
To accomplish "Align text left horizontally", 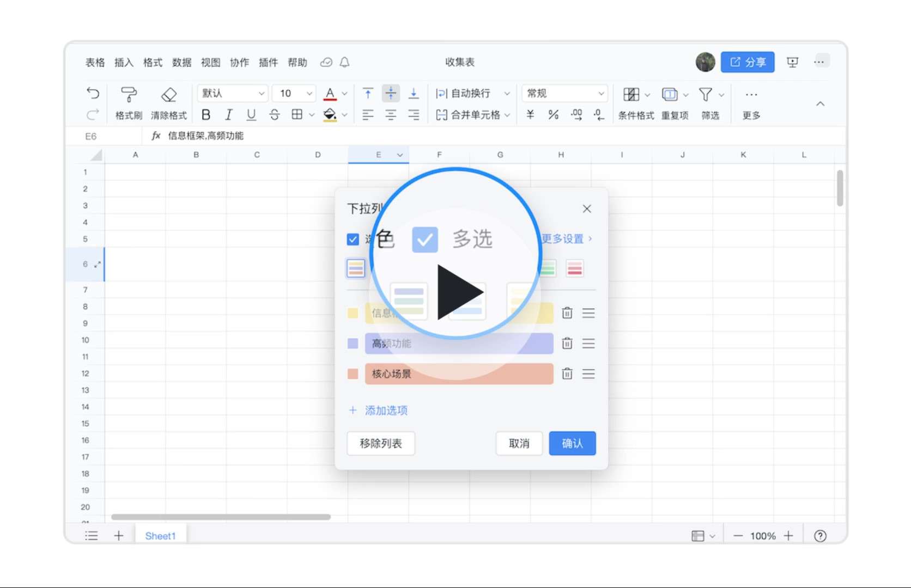I will pyautogui.click(x=368, y=115).
